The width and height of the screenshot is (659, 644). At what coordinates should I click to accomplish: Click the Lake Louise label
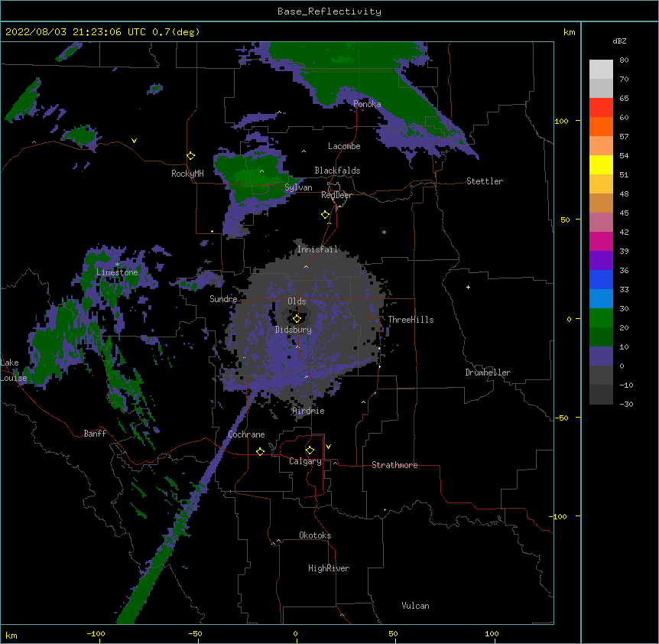(x=13, y=370)
